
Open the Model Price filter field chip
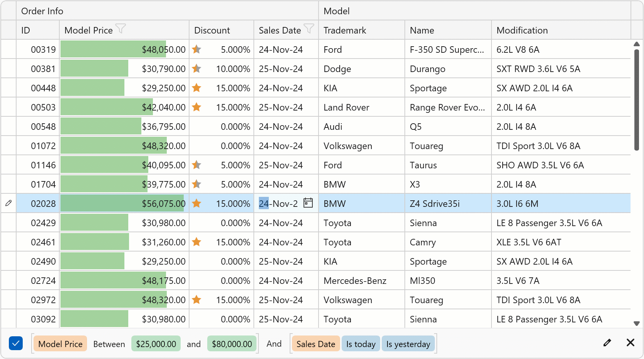click(x=60, y=344)
